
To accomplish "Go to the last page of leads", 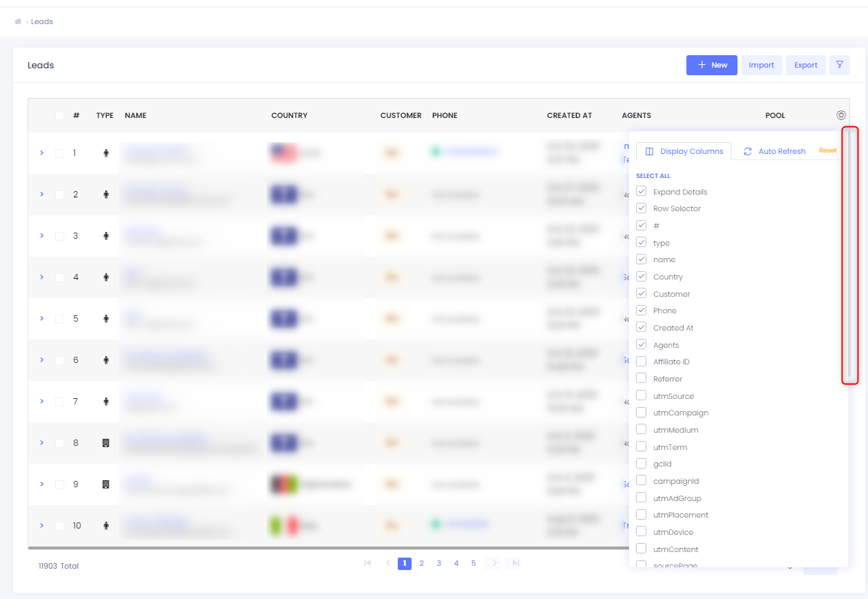I will [513, 563].
